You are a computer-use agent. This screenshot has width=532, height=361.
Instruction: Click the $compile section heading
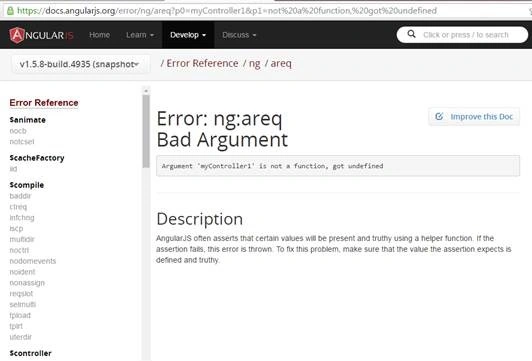pyautogui.click(x=27, y=185)
